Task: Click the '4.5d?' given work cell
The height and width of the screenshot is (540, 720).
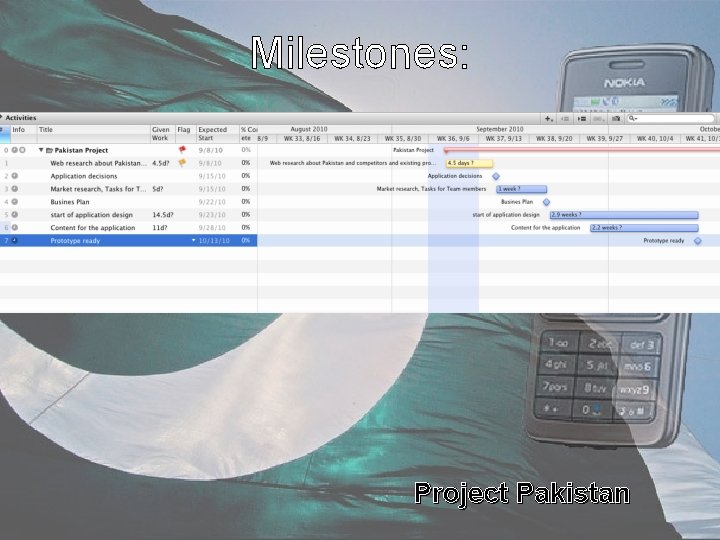Action: coord(161,163)
